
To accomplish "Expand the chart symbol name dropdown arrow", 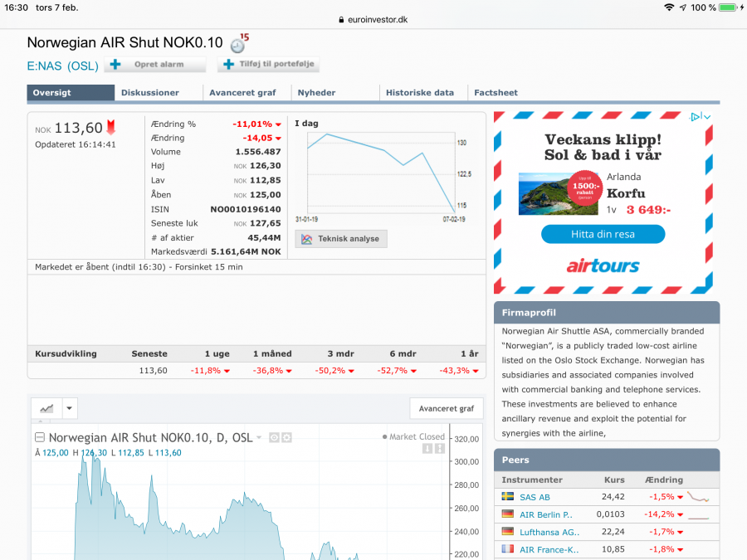I will [x=259, y=437].
